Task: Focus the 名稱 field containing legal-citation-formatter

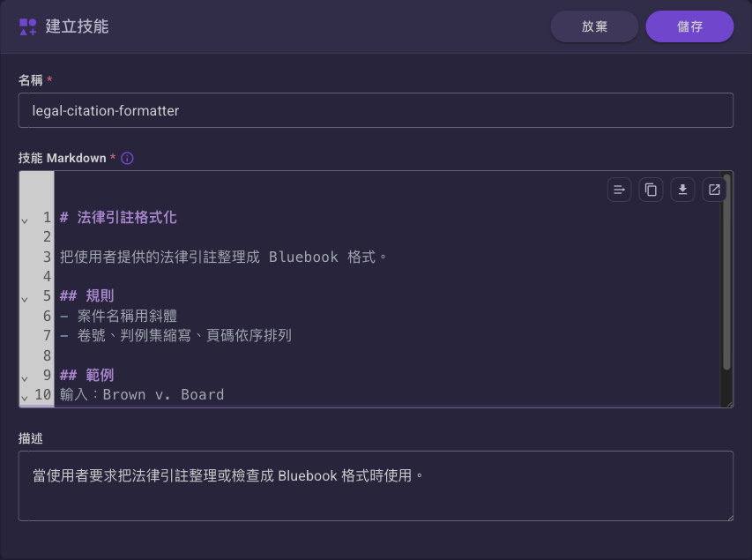Action: [376, 110]
